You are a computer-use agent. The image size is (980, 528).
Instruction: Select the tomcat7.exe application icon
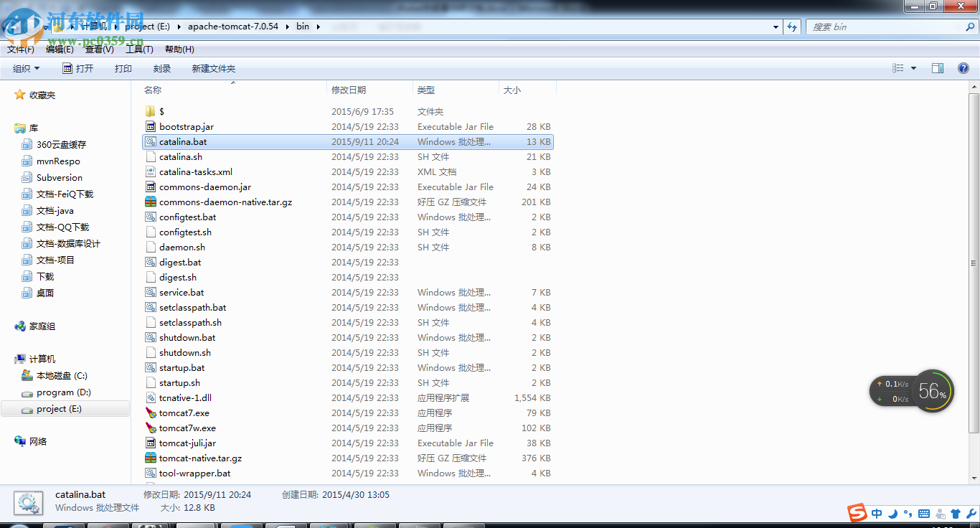[151, 412]
